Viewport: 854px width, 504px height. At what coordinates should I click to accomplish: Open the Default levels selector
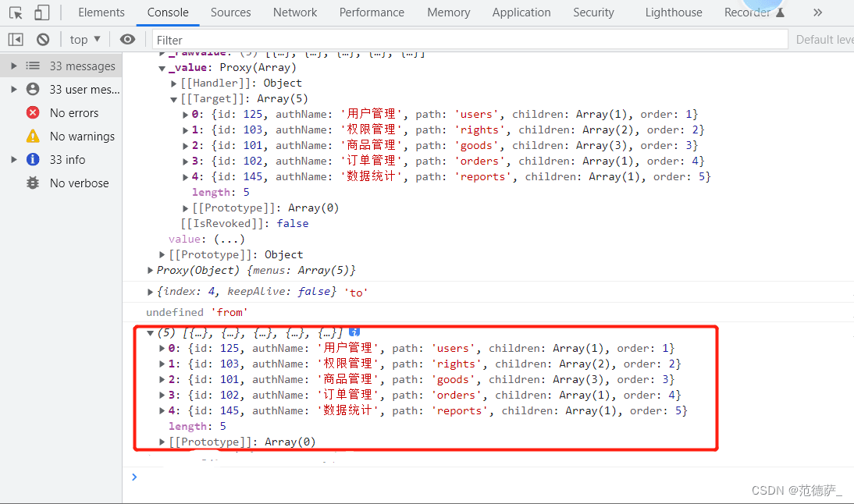coord(824,40)
